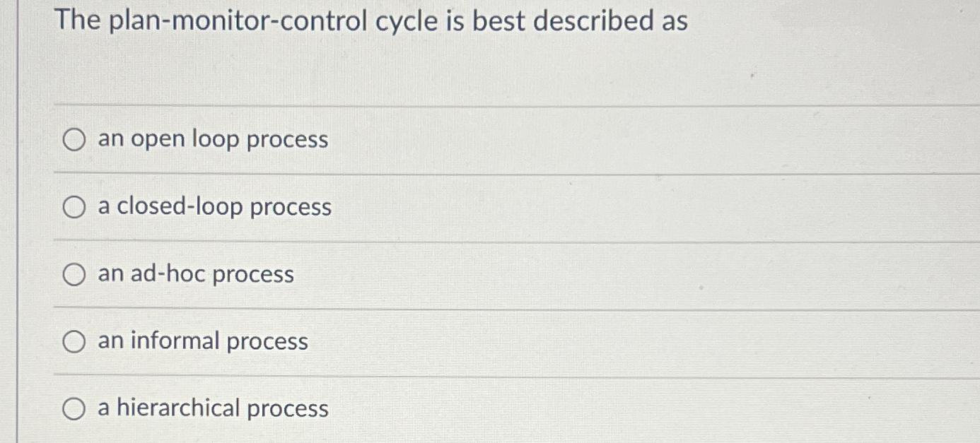Select the 'an open loop process' radio button
Screen dimensions: 980x443
click(74, 141)
